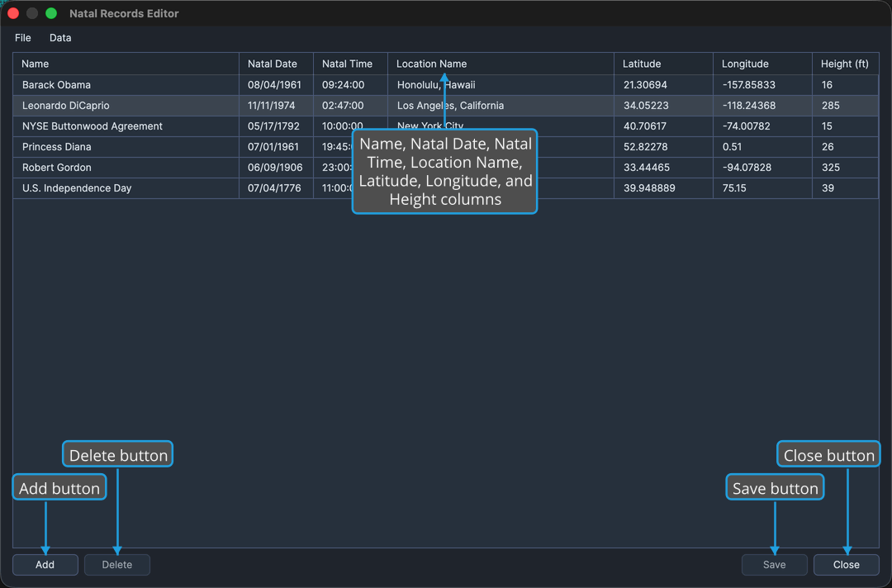Image resolution: width=892 pixels, height=588 pixels.
Task: Click the Close button at bottom right
Action: (x=847, y=565)
